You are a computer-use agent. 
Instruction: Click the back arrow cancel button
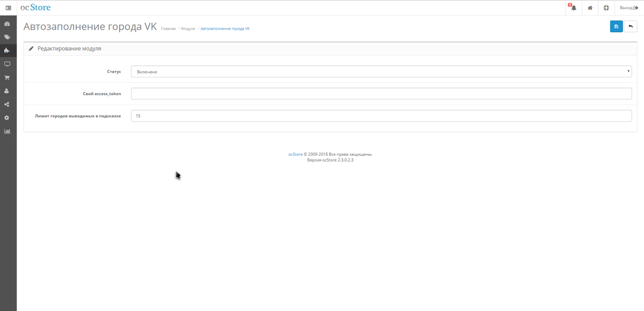click(631, 27)
